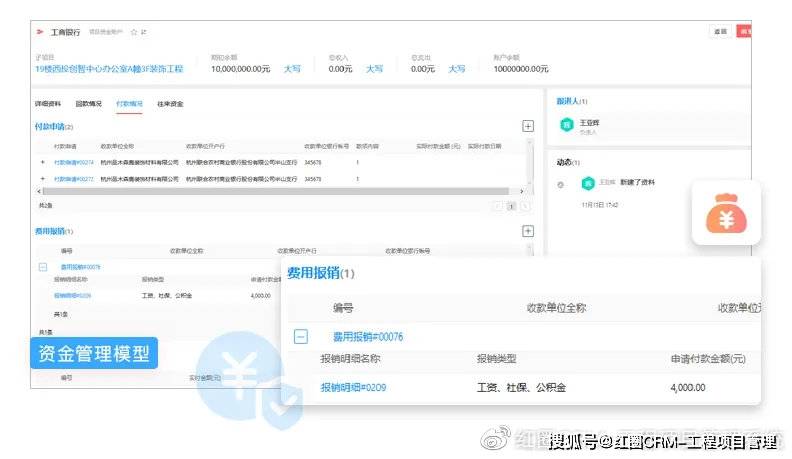The width and height of the screenshot is (792, 459).
Task: Click the 返回 button in the header
Action: tap(720, 31)
